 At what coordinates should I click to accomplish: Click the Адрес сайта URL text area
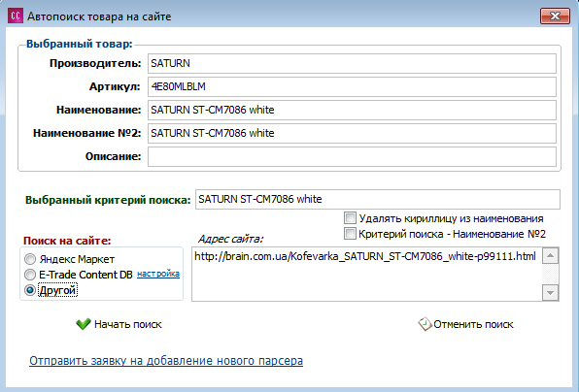[366, 274]
